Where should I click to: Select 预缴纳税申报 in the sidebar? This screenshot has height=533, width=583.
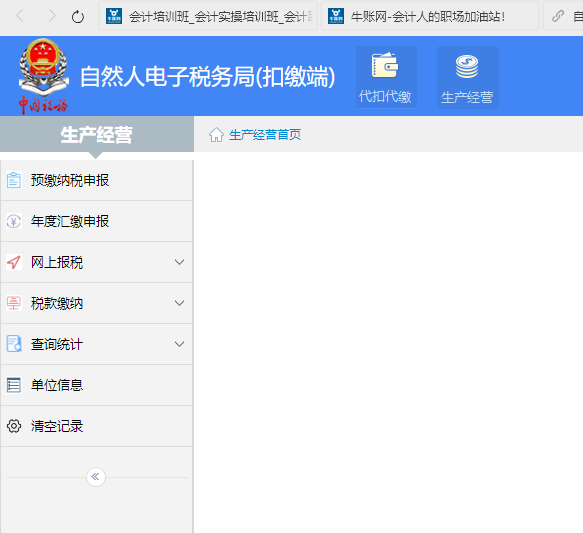(96, 180)
